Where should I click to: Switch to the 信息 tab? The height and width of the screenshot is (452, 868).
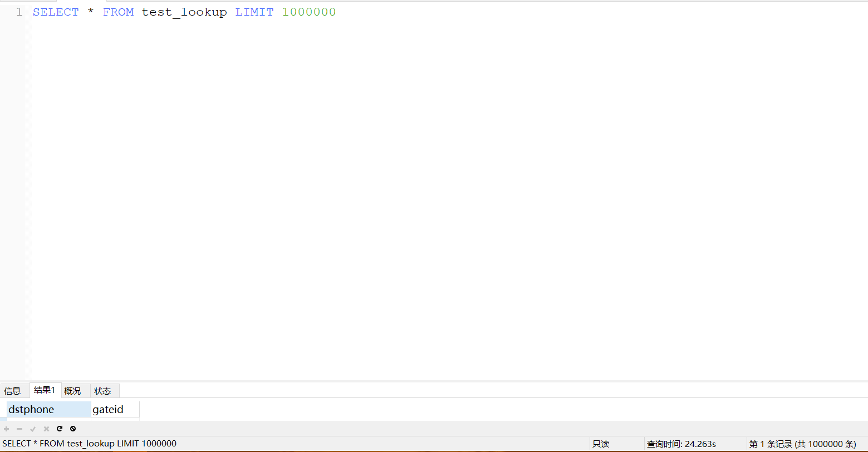14,390
